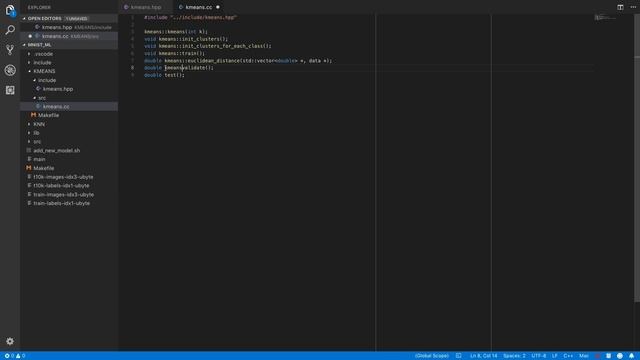Collapse the Open Editors section
Screen dimensions: 640x360
click(44, 18)
